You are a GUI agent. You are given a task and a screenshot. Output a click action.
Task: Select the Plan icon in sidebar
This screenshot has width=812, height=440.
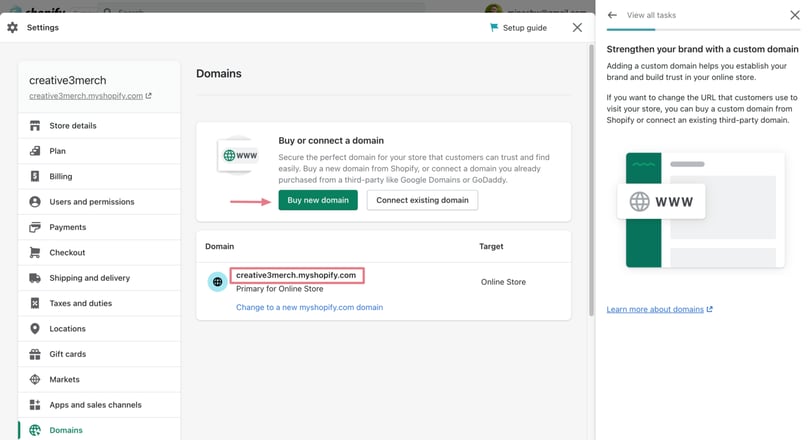point(35,151)
